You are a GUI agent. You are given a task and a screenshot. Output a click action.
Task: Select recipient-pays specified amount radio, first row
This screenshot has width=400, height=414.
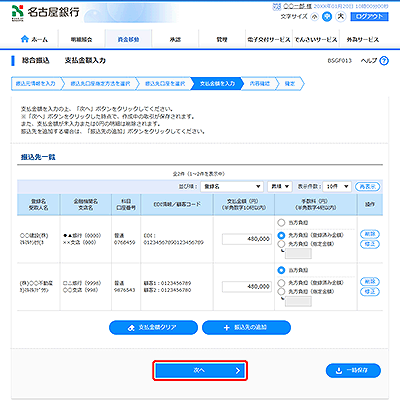coord(281,244)
